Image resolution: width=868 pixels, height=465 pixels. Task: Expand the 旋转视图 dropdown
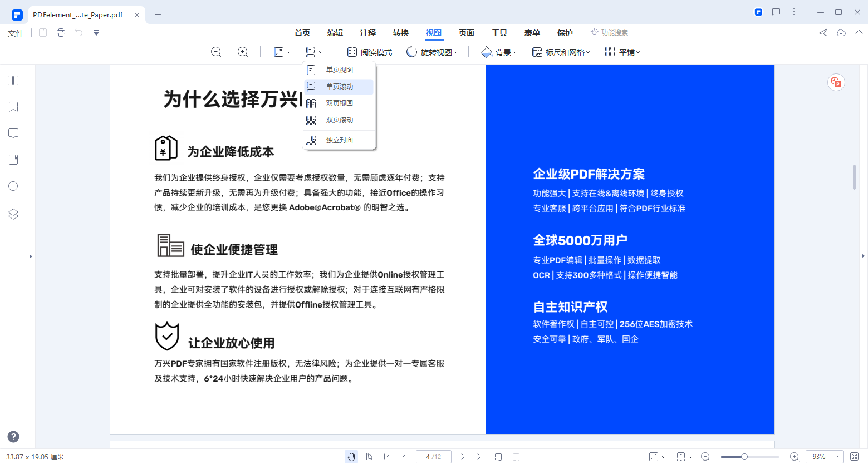click(433, 51)
